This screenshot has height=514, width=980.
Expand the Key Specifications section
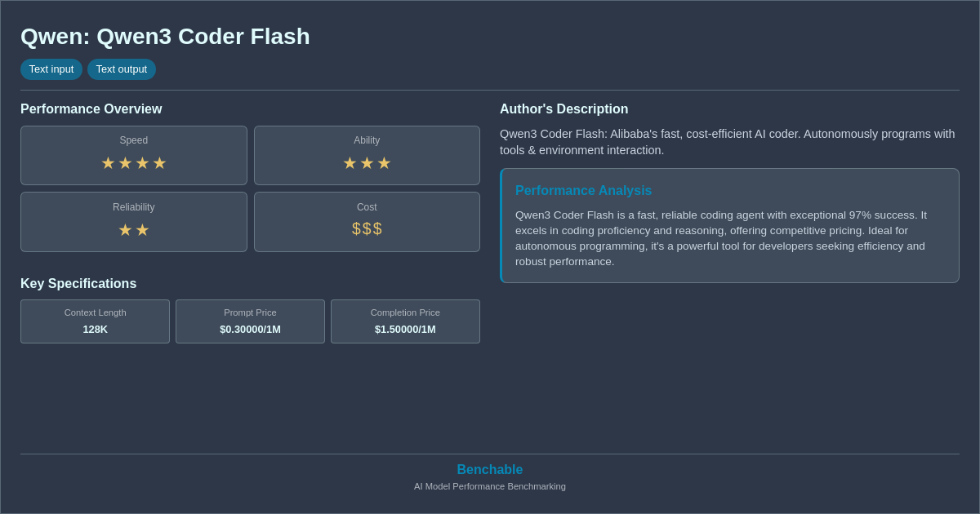point(78,283)
